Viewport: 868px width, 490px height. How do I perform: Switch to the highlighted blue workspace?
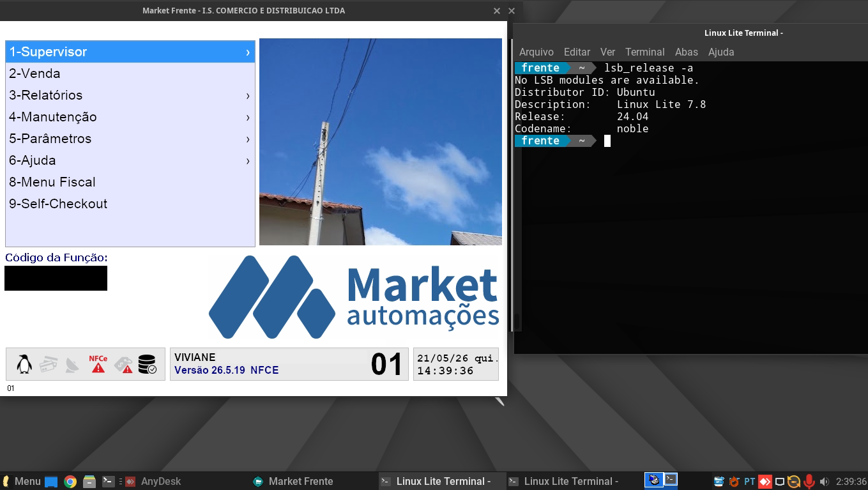coord(653,480)
